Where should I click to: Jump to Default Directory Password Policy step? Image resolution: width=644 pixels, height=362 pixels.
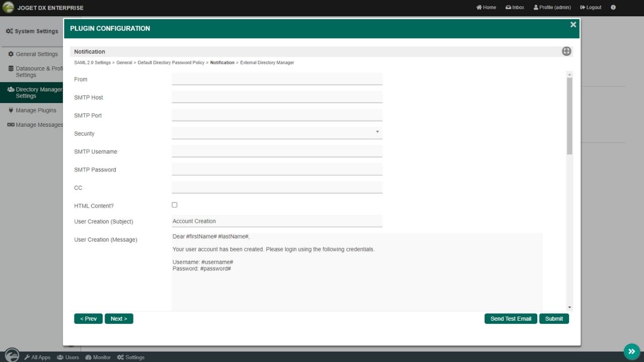pyautogui.click(x=171, y=63)
